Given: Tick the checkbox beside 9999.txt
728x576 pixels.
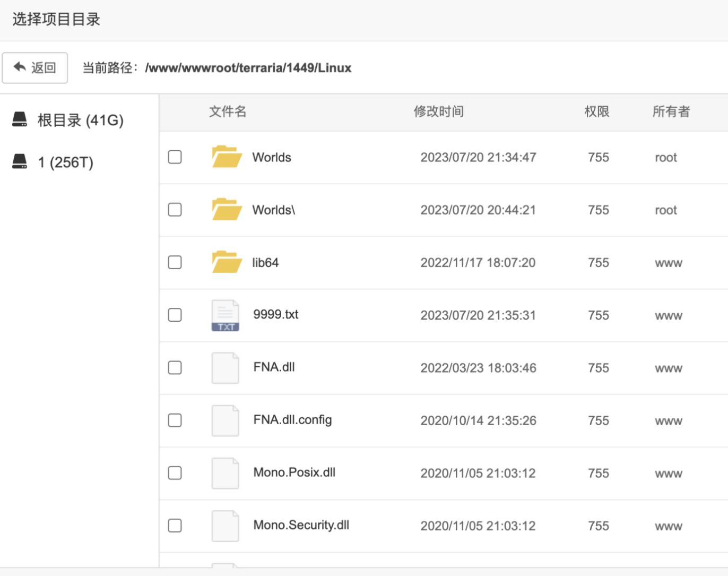Looking at the screenshot, I should tap(175, 315).
